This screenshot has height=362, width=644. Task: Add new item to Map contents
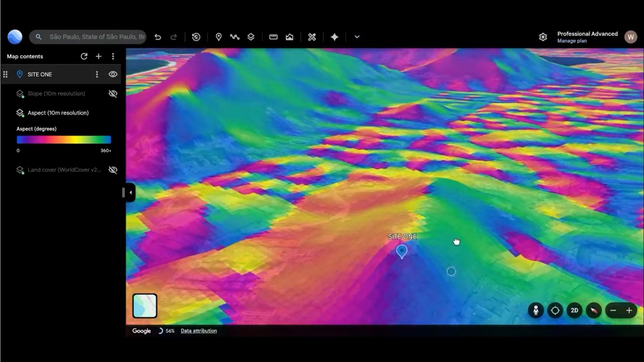coord(99,56)
